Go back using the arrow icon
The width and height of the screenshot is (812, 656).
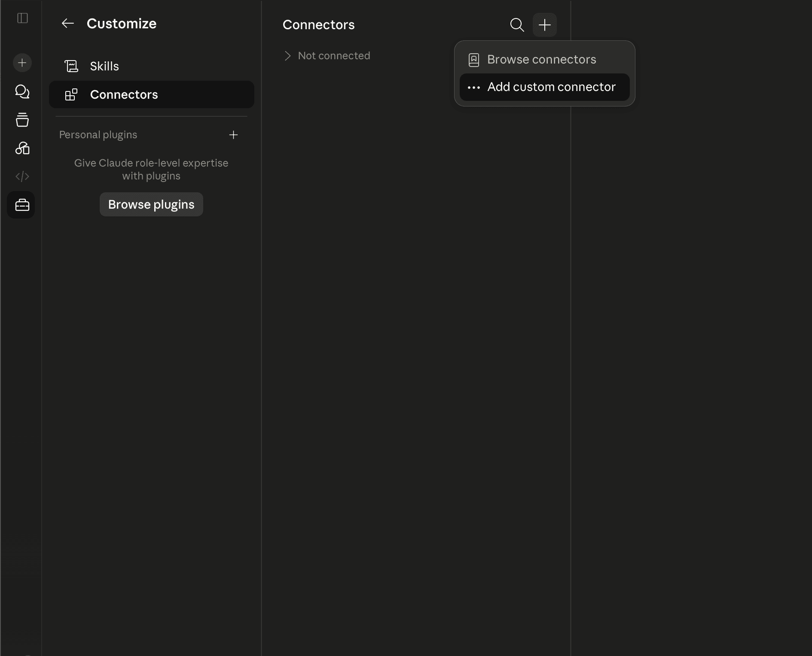pos(68,23)
